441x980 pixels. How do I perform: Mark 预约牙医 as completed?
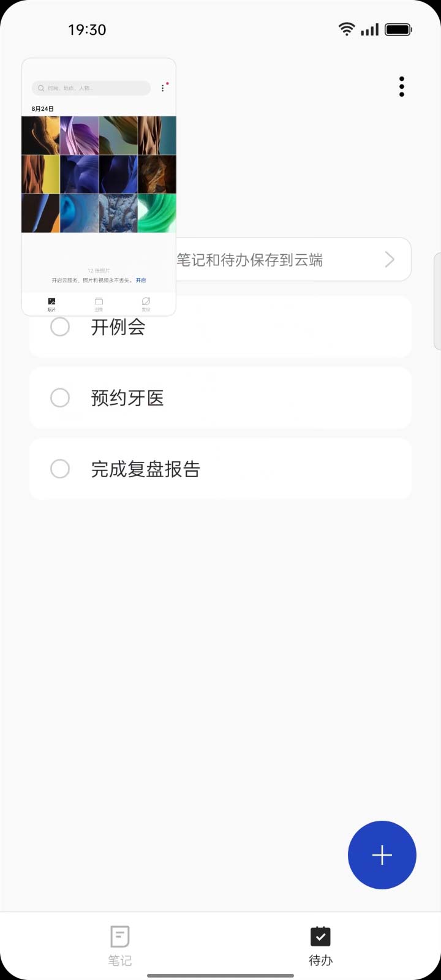tap(60, 398)
